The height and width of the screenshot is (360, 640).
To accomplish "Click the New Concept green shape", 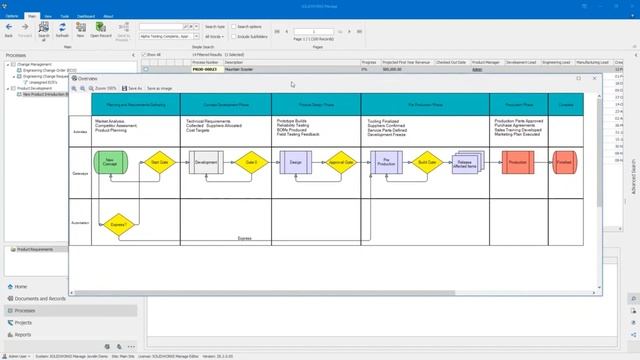I will (x=111, y=162).
